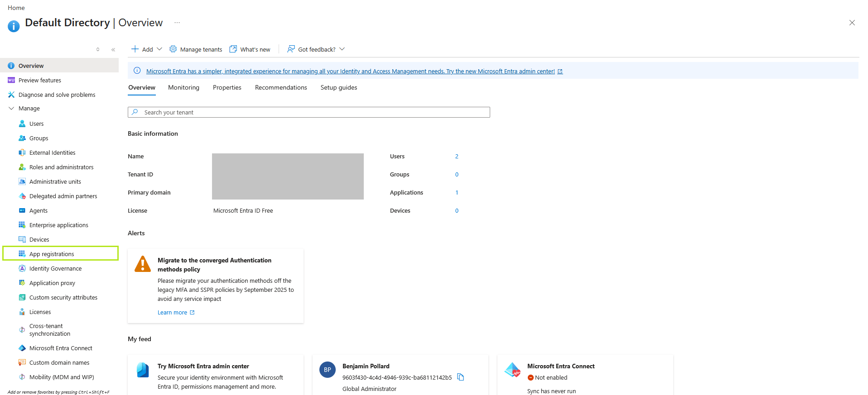
Task: Click the Delegated admin partners icon
Action: (x=22, y=196)
